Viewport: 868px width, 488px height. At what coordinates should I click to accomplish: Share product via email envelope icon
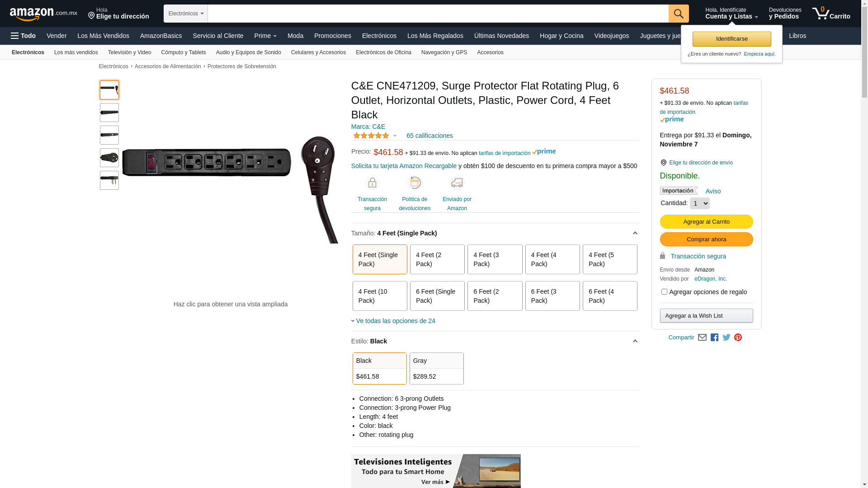702,338
